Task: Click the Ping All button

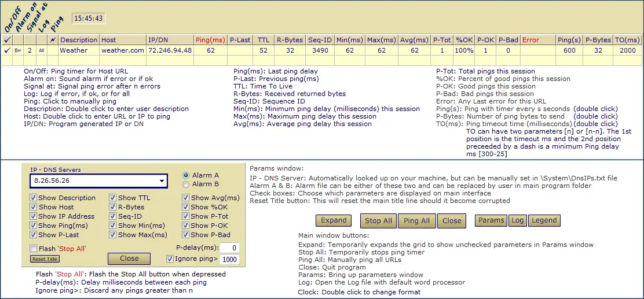Action: click(416, 221)
